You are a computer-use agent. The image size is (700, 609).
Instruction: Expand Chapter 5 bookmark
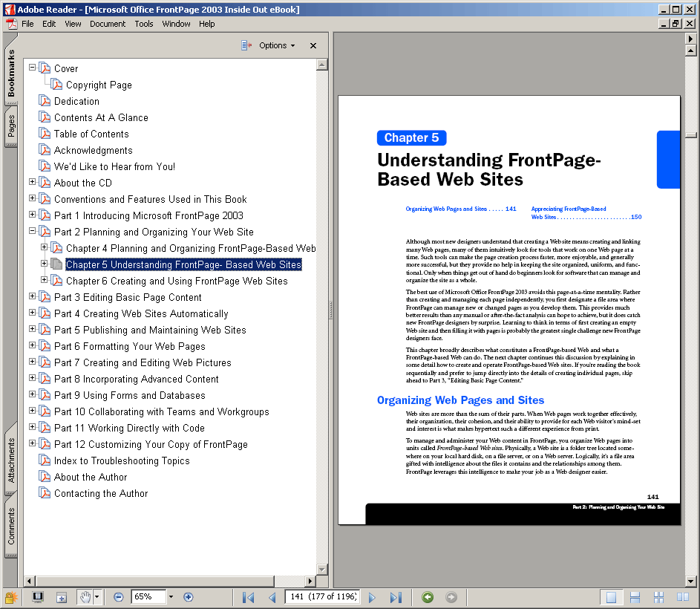pyautogui.click(x=45, y=264)
